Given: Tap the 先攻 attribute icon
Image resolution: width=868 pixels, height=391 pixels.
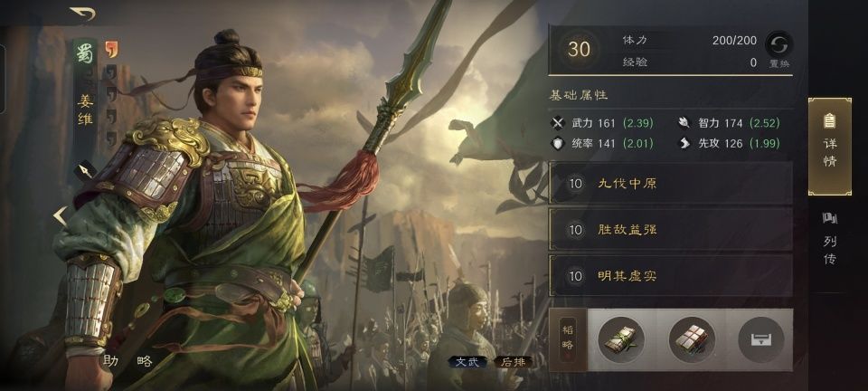Looking at the screenshot, I should (684, 143).
